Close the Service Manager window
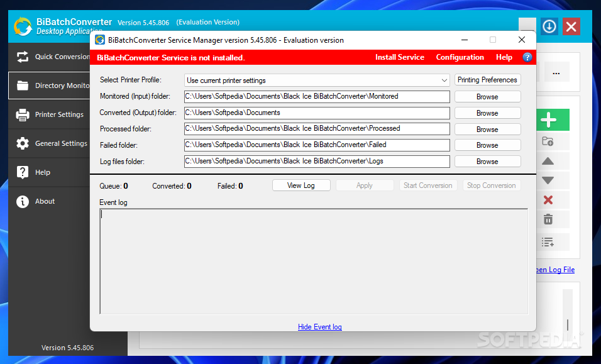The height and width of the screenshot is (364, 601). point(522,40)
